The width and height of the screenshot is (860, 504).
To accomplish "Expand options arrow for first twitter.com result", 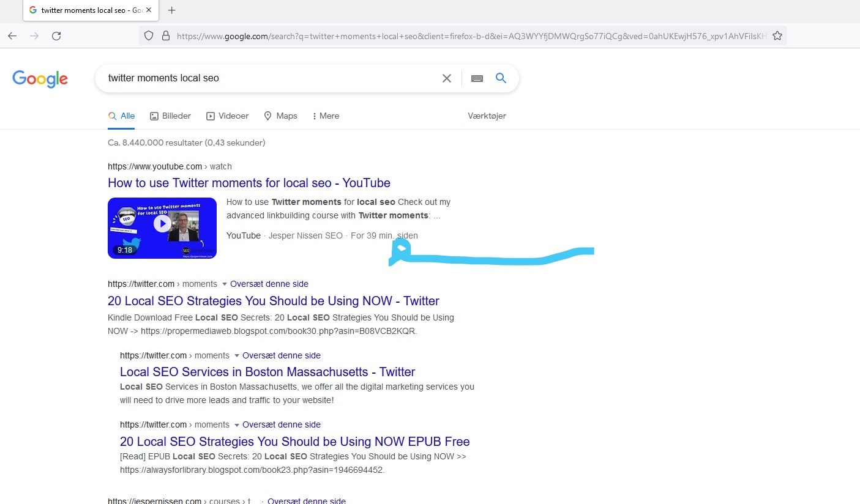I will click(225, 284).
